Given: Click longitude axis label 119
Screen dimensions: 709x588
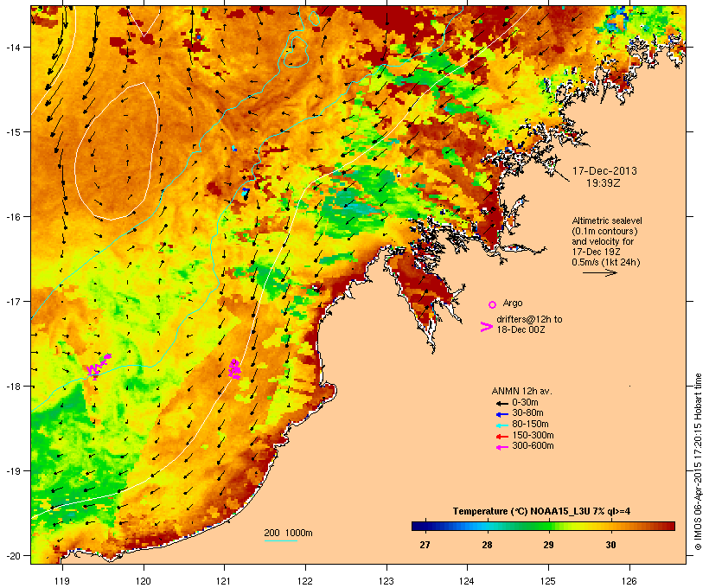Looking at the screenshot, I should [62, 581].
